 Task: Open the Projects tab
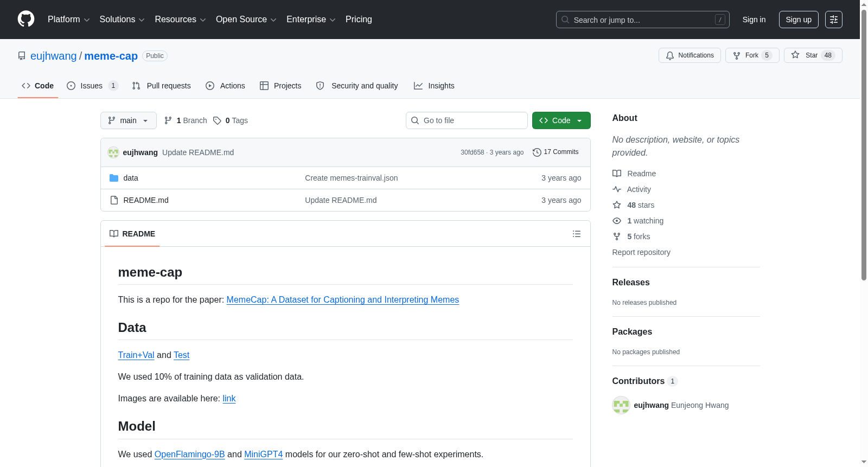pyautogui.click(x=280, y=86)
